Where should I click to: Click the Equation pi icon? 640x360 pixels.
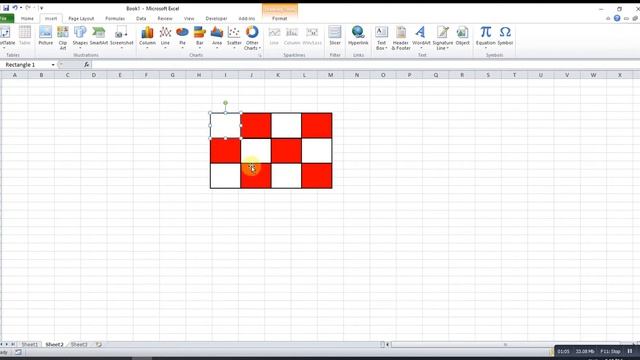pos(485,32)
